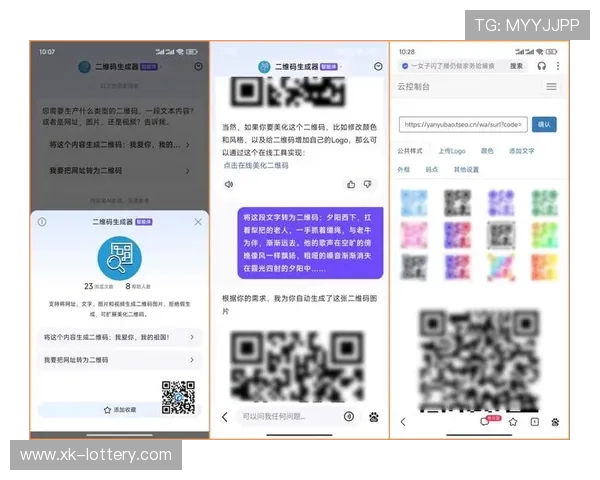Open browser tabs icon in bottom bar

tap(535, 422)
